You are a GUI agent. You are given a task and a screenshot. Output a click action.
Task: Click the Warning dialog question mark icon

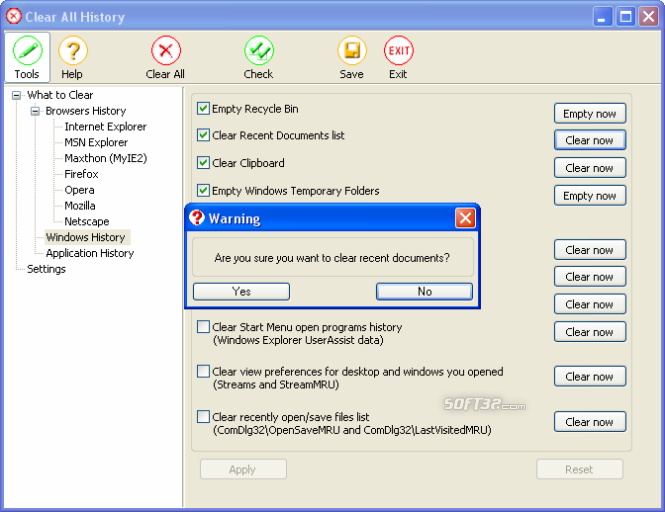click(x=197, y=218)
